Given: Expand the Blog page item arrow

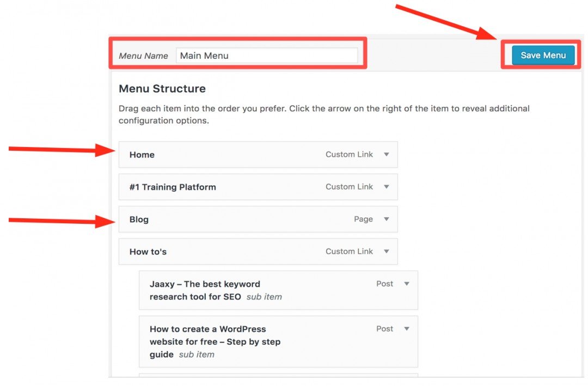Looking at the screenshot, I should 387,219.
